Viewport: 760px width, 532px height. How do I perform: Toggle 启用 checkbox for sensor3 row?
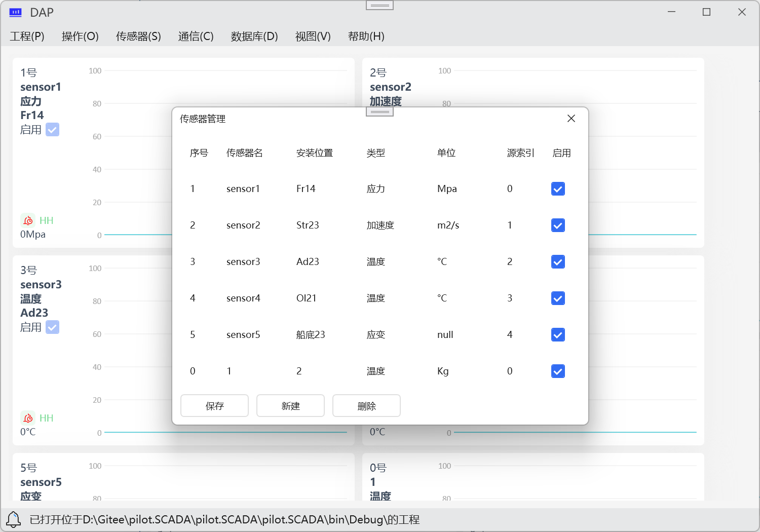click(558, 262)
